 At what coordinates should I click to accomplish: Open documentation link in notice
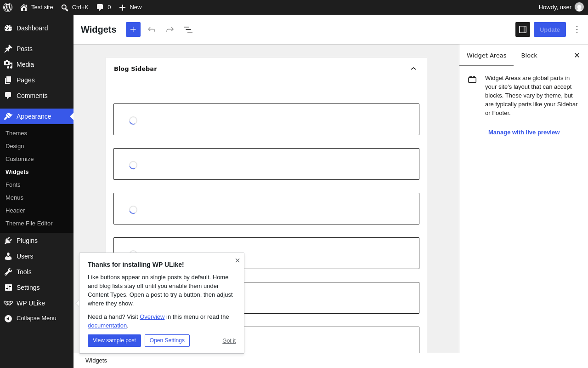click(107, 325)
